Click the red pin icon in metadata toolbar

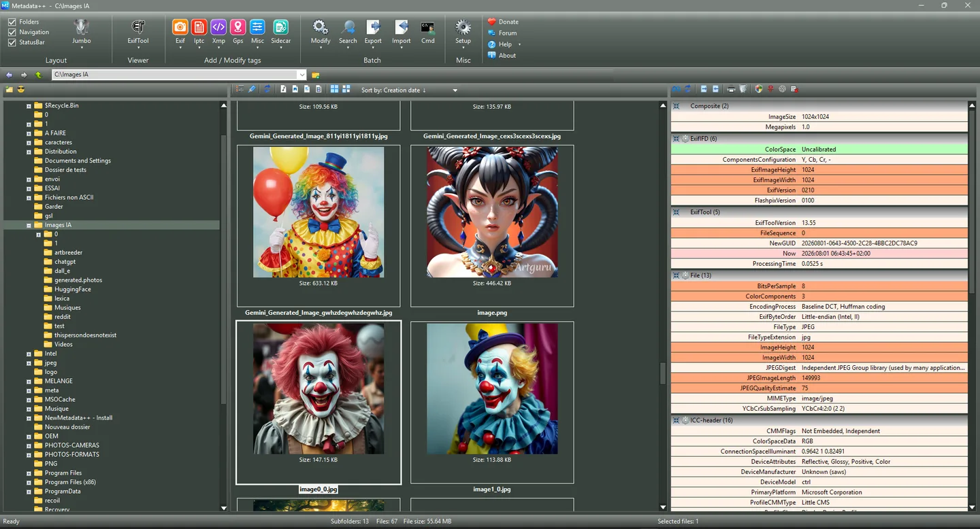pos(770,89)
